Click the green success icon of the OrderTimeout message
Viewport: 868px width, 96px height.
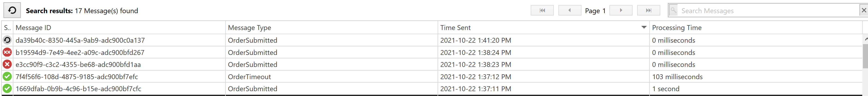point(7,76)
